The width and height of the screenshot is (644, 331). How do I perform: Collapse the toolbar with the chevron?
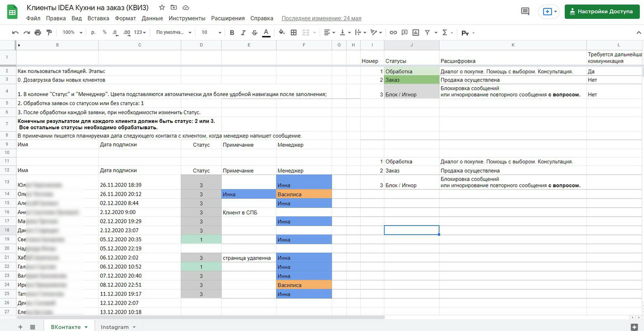[x=638, y=33]
